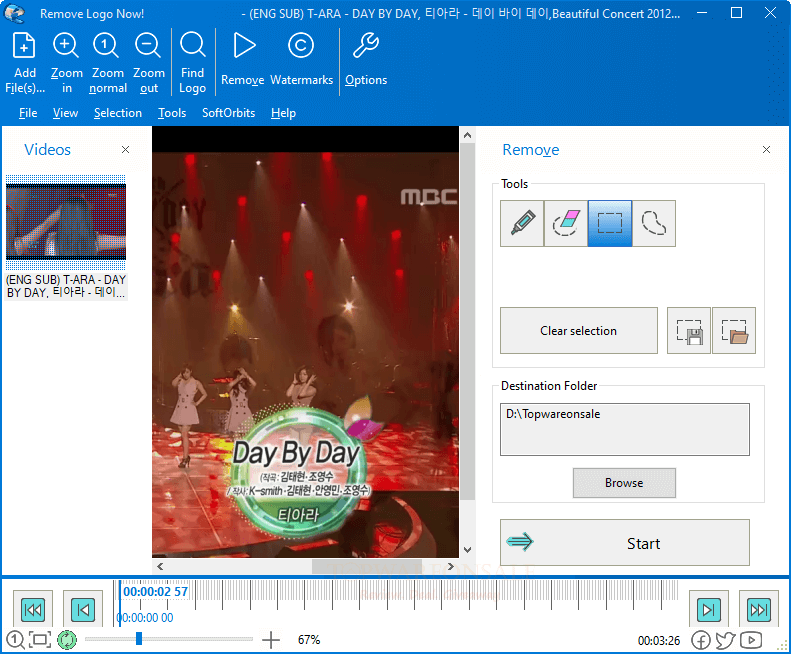The width and height of the screenshot is (791, 654).
Task: Click the Start button
Action: click(625, 542)
